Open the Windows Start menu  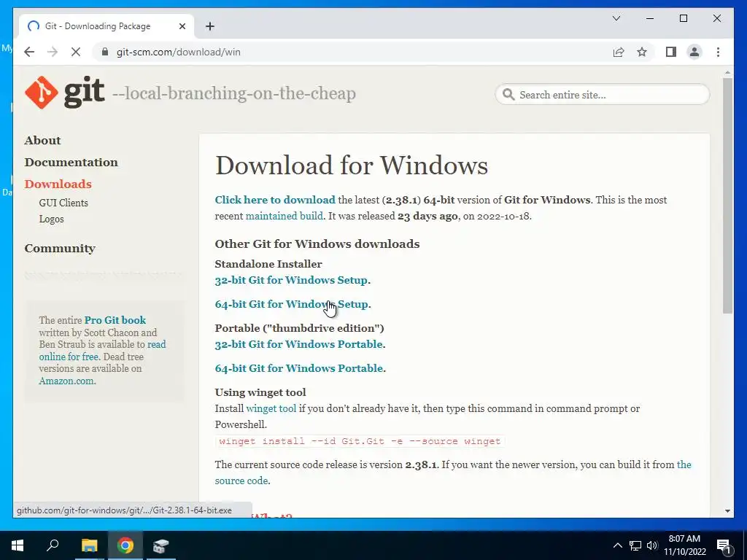pyautogui.click(x=18, y=545)
